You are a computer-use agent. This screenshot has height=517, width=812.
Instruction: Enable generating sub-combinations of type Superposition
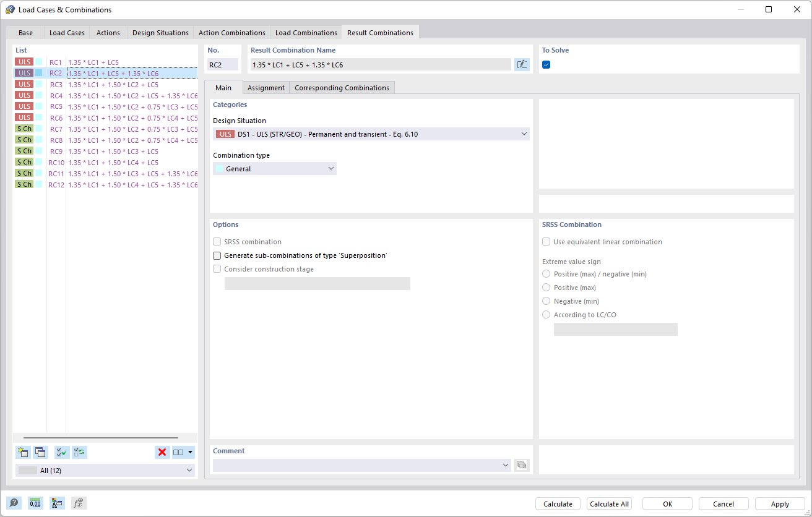coord(217,255)
